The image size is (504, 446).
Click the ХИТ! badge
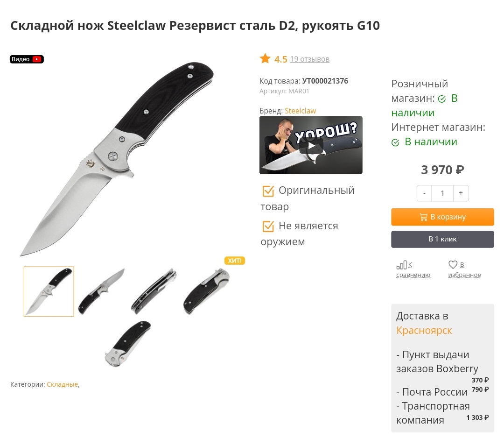[x=235, y=261]
